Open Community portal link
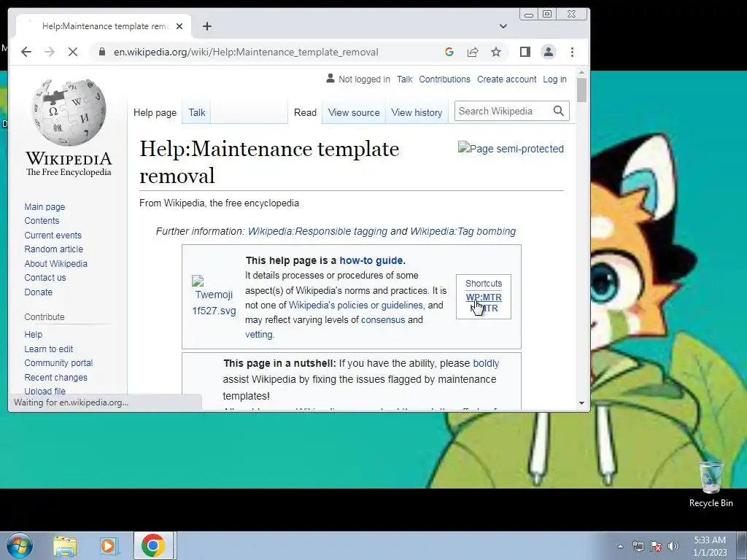The width and height of the screenshot is (747, 560). pos(58,363)
